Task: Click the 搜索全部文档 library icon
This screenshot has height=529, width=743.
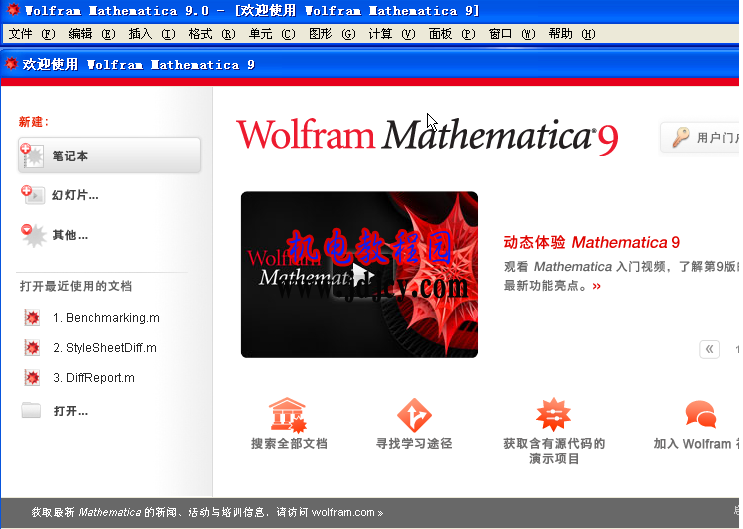Action: click(x=288, y=415)
